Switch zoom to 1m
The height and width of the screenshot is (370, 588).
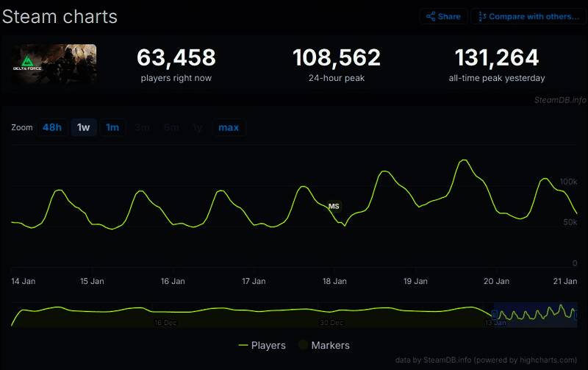tap(112, 127)
